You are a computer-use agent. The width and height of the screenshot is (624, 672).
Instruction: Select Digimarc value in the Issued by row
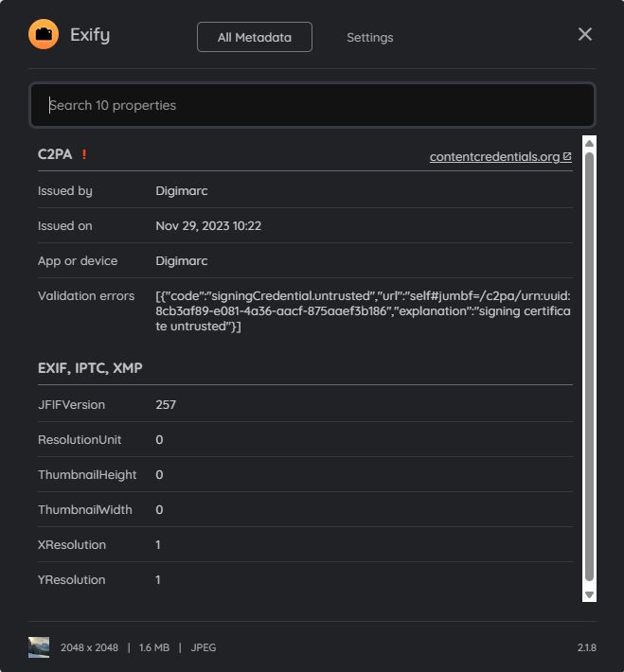(182, 190)
